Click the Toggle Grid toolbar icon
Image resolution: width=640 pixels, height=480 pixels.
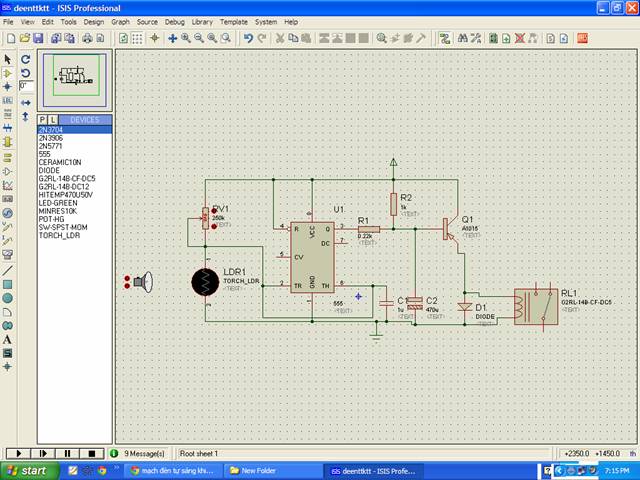(138, 38)
